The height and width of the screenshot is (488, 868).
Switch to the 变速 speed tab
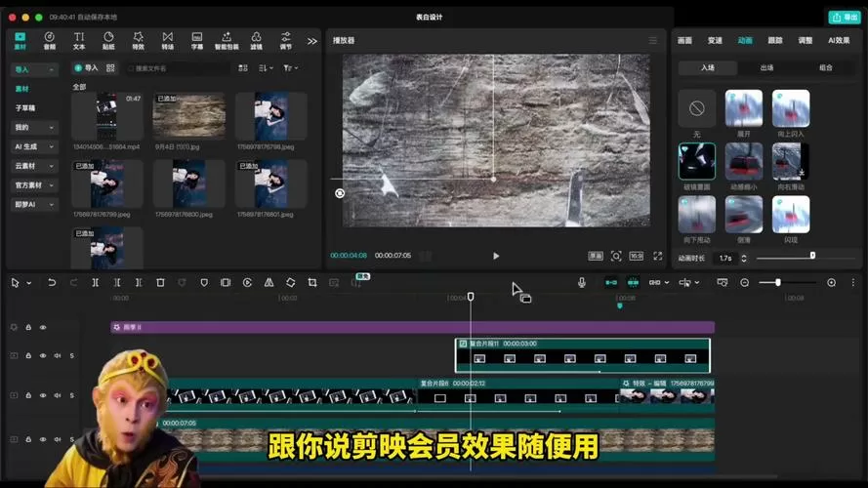click(715, 40)
